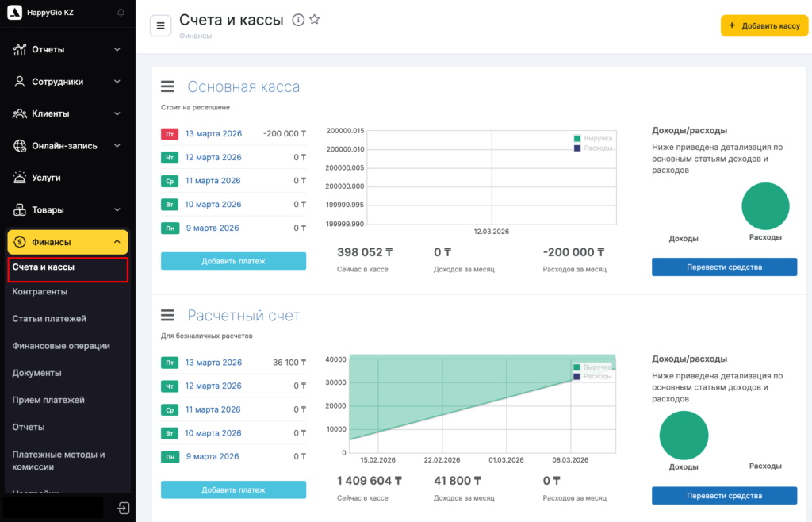This screenshot has height=522, width=812.
Task: Click the Услуги sidebar item
Action: click(x=46, y=178)
